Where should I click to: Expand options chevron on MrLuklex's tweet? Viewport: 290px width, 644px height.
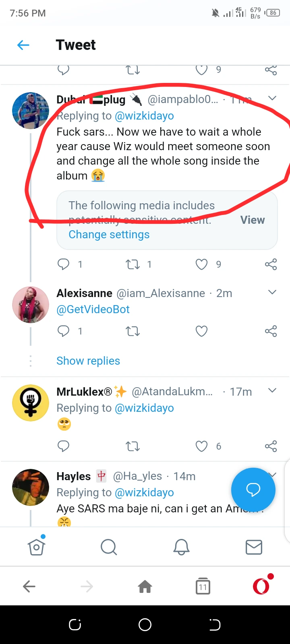272,390
